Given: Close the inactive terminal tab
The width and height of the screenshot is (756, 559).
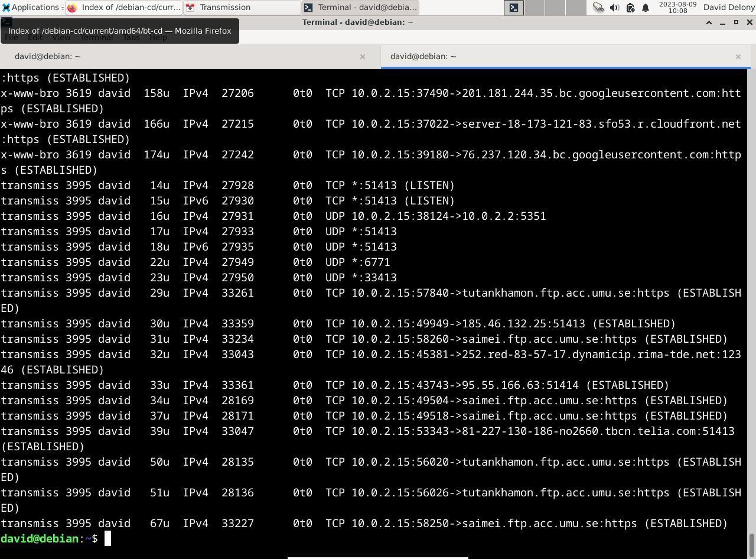Looking at the screenshot, I should click(362, 56).
